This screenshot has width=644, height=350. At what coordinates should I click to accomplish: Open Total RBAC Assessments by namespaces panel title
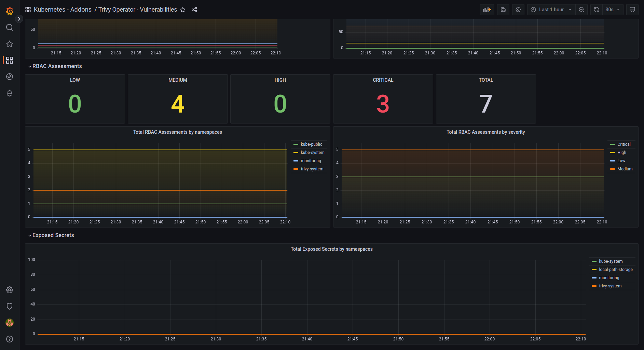(x=177, y=132)
